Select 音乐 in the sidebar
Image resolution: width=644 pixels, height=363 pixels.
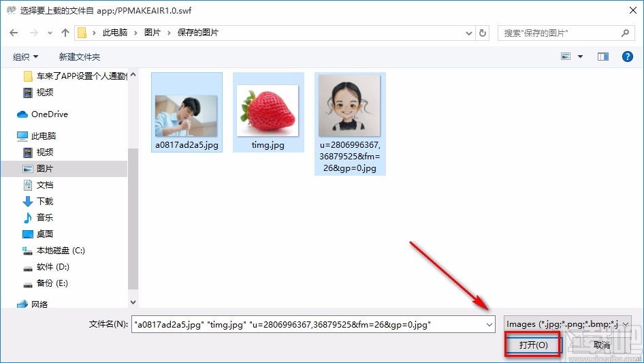tap(38, 217)
